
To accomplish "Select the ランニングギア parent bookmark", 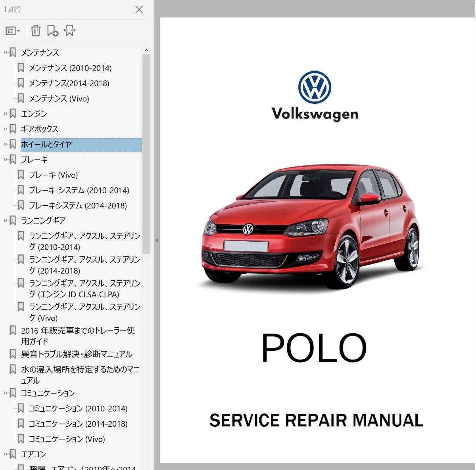I will [x=43, y=221].
